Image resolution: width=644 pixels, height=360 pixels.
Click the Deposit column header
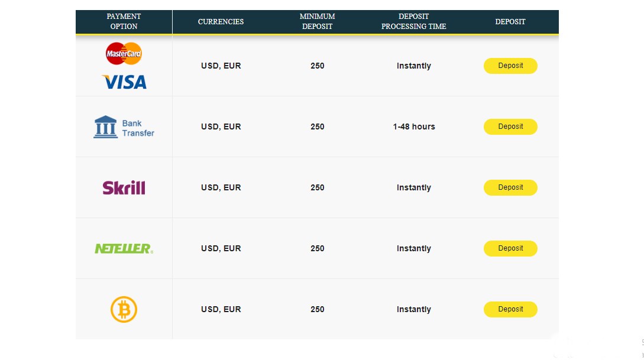click(x=510, y=22)
